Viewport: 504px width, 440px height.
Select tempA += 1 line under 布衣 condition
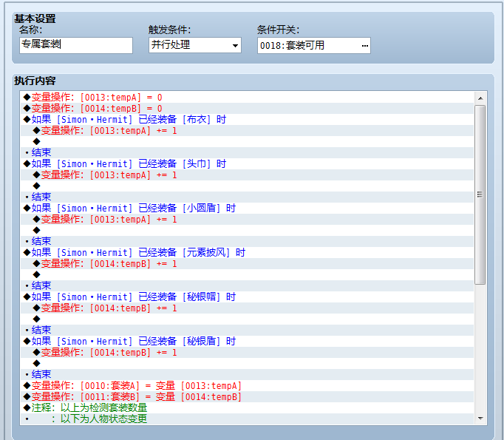pos(247,131)
